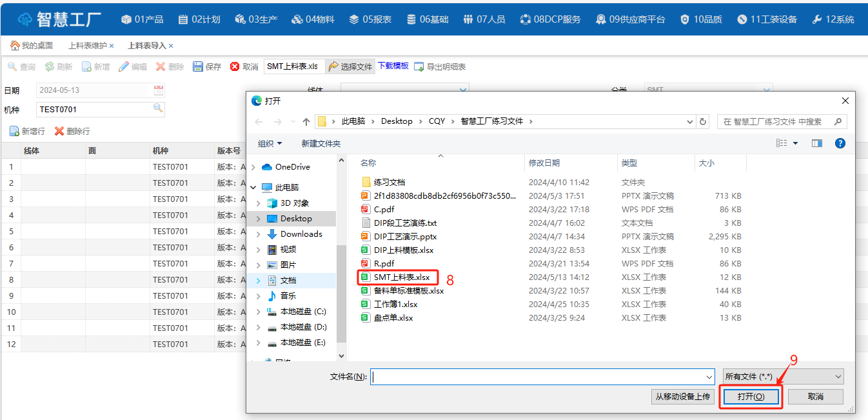The width and height of the screenshot is (868, 420).
Task: Switch to the 上料表维护 tab
Action: (x=88, y=46)
